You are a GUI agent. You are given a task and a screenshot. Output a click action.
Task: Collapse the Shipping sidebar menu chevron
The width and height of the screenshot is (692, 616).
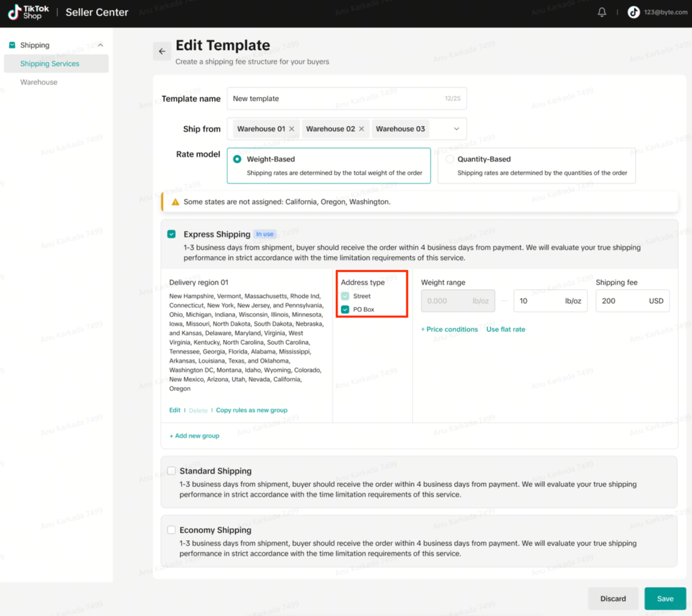(x=101, y=45)
